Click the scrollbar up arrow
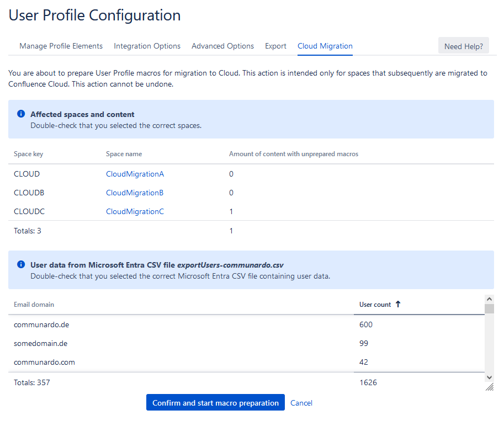 pos(489,299)
